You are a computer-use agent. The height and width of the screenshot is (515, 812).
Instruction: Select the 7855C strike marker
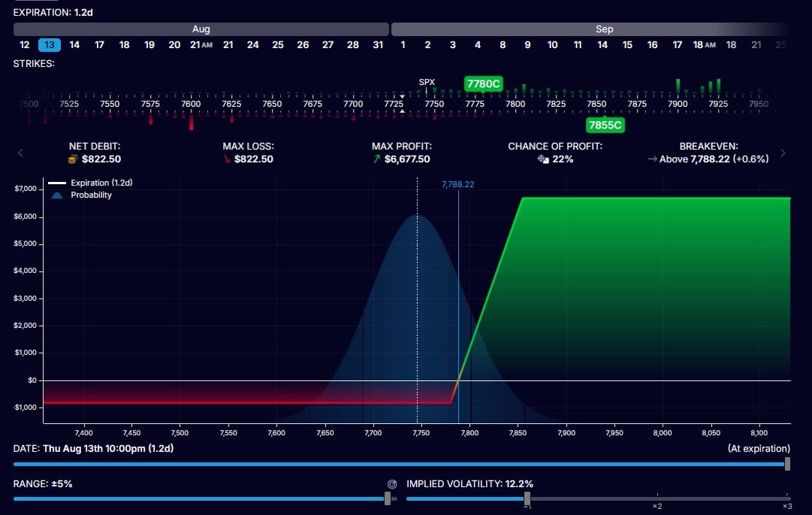click(x=605, y=125)
